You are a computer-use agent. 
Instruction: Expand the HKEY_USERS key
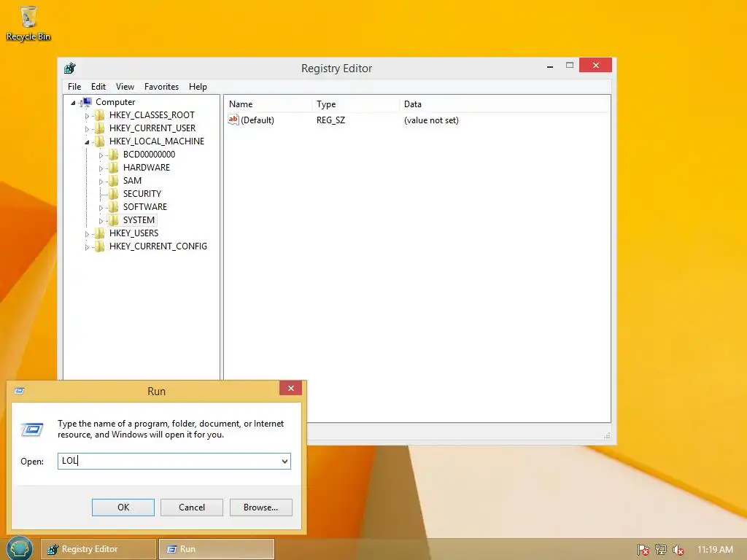tap(87, 234)
